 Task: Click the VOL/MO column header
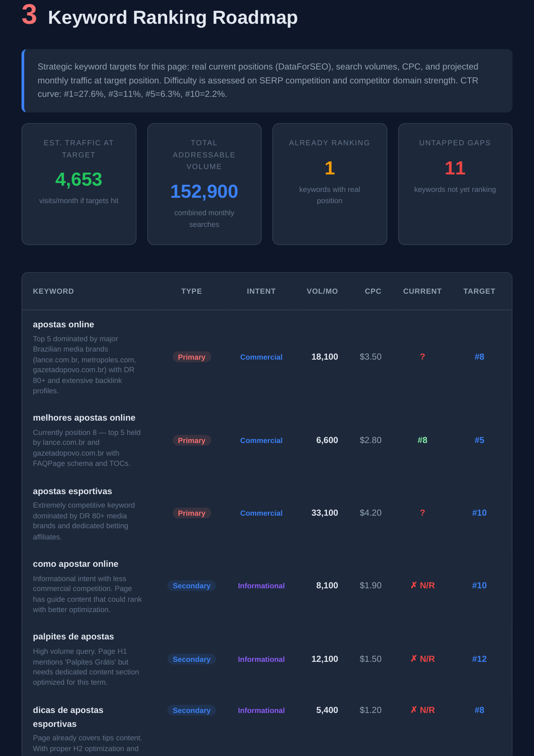(322, 291)
